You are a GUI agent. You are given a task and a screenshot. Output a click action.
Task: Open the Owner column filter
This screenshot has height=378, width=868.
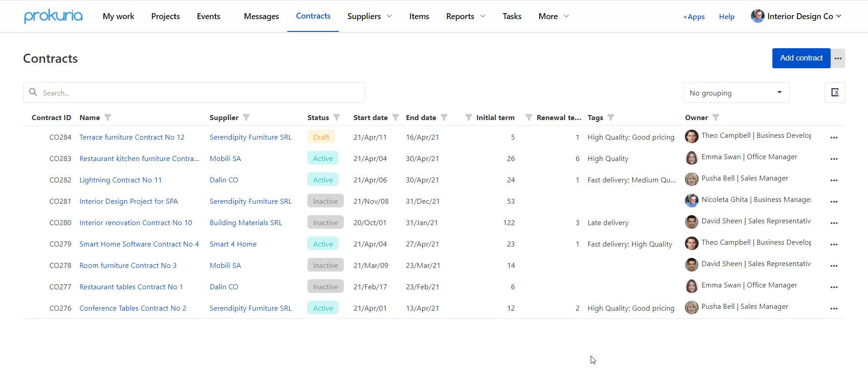coord(715,117)
